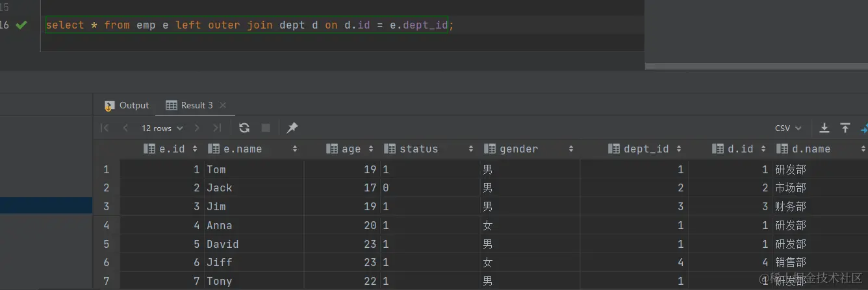Image resolution: width=868 pixels, height=290 pixels.
Task: Click the sort arrows on age column
Action: pyautogui.click(x=371, y=149)
